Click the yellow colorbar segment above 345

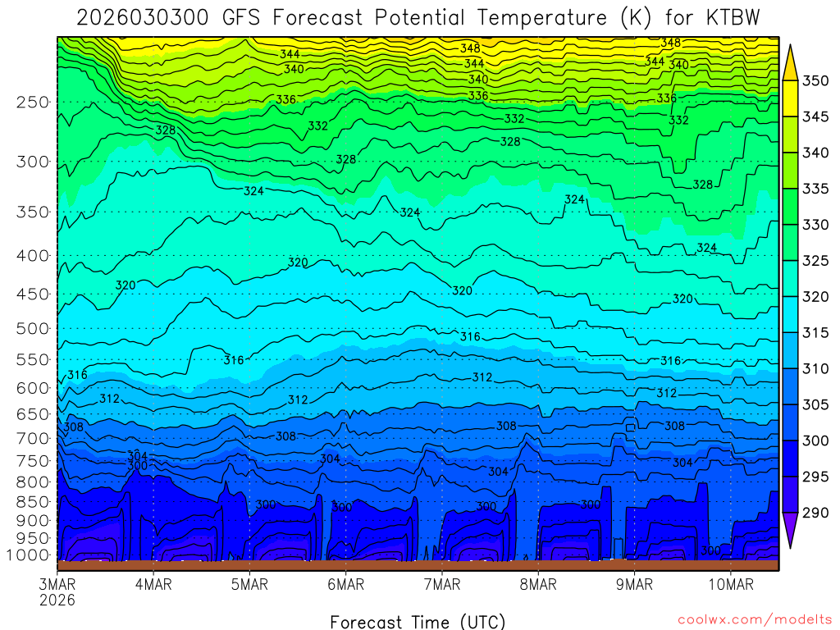[790, 98]
